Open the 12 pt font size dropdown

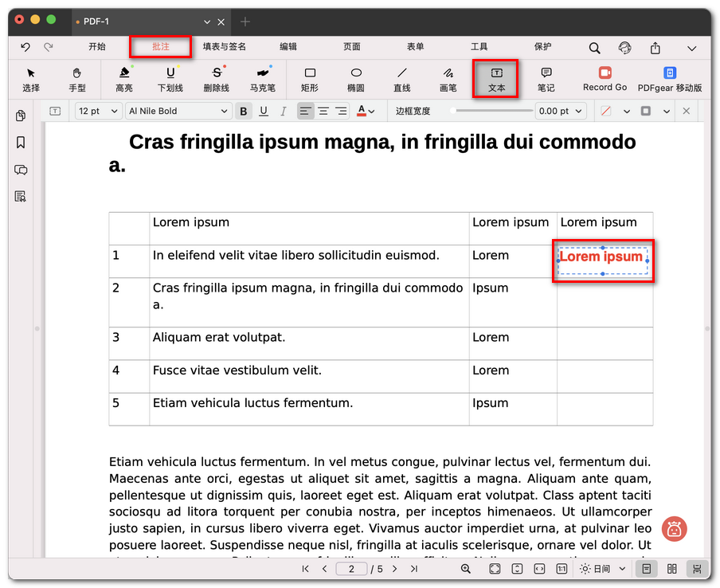pyautogui.click(x=98, y=112)
